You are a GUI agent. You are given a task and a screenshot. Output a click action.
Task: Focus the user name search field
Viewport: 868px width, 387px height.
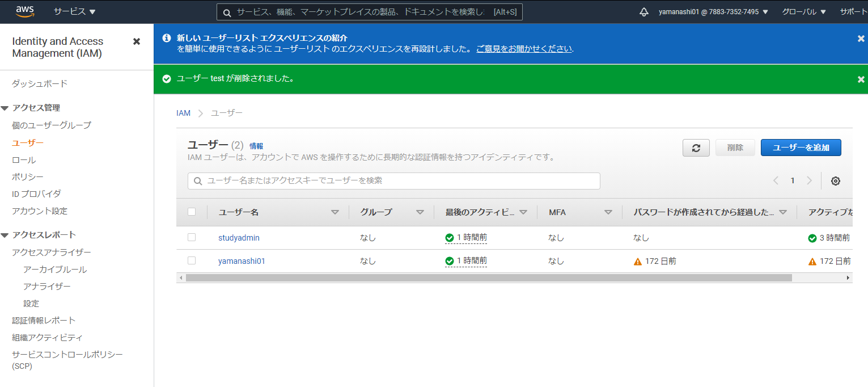(x=394, y=181)
